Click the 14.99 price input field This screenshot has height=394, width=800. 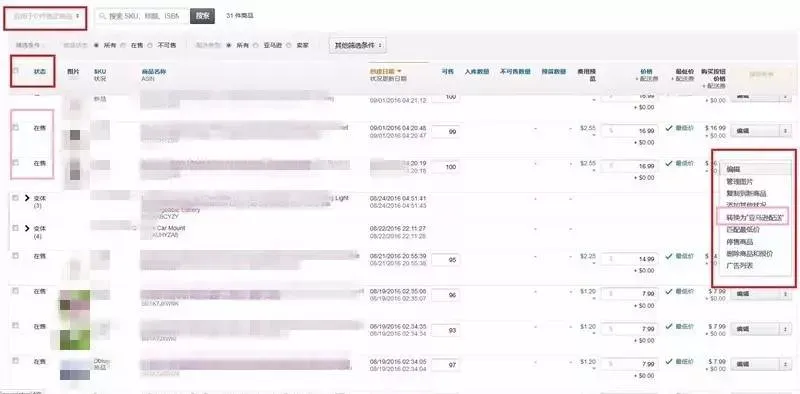630,259
